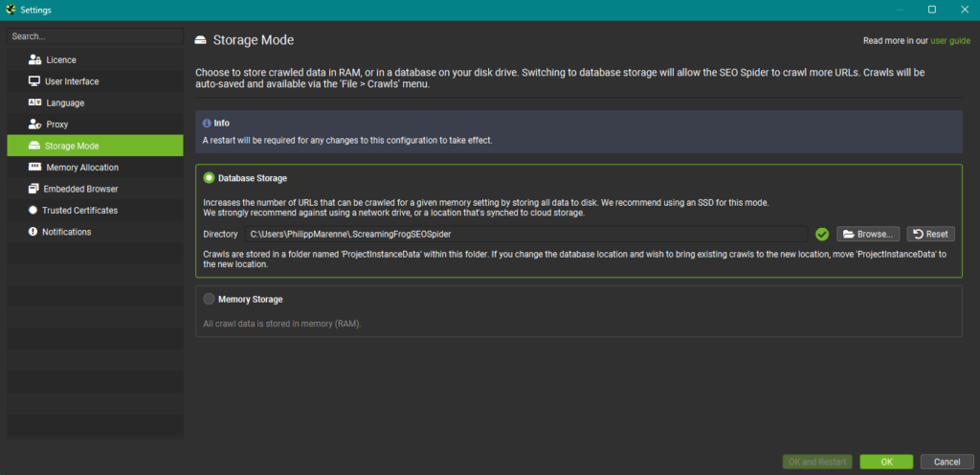
Task: Click the Licence lock icon in sidebar
Action: click(x=35, y=60)
